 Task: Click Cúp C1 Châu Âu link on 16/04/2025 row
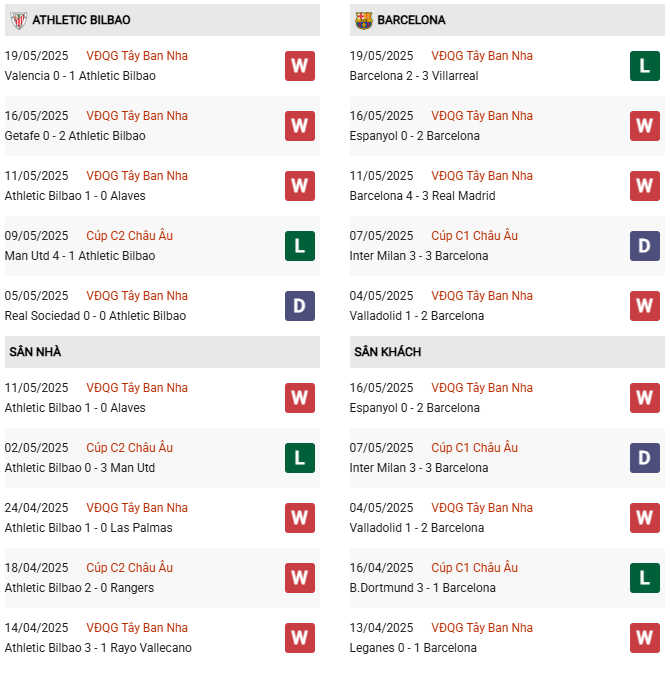[474, 568]
